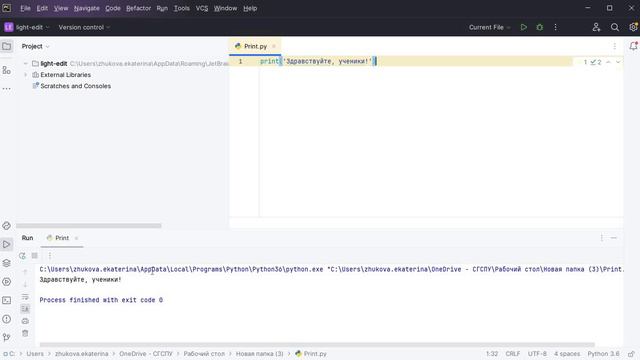Open the Tools menu
The width and height of the screenshot is (640, 360).
[182, 8]
